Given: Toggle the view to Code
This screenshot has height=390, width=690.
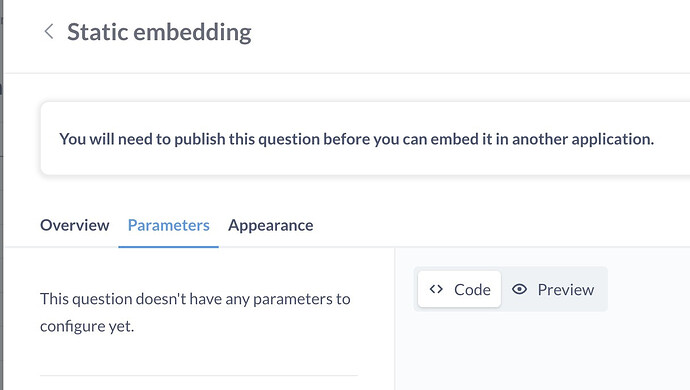Looking at the screenshot, I should click(x=459, y=289).
